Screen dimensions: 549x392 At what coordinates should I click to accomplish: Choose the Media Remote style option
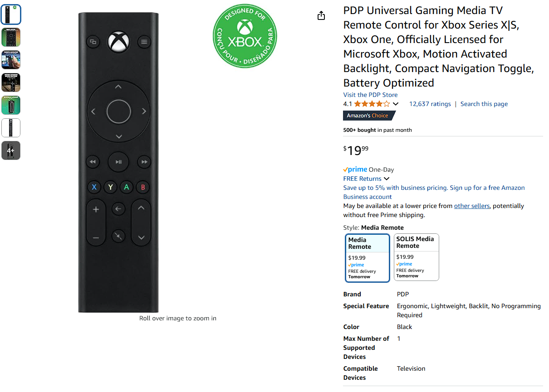(x=368, y=258)
